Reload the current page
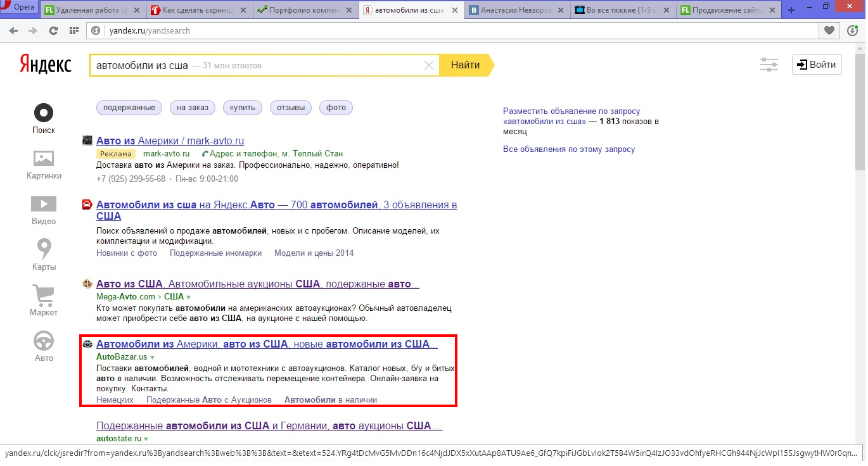Screen dimensions: 868x466 54,30
